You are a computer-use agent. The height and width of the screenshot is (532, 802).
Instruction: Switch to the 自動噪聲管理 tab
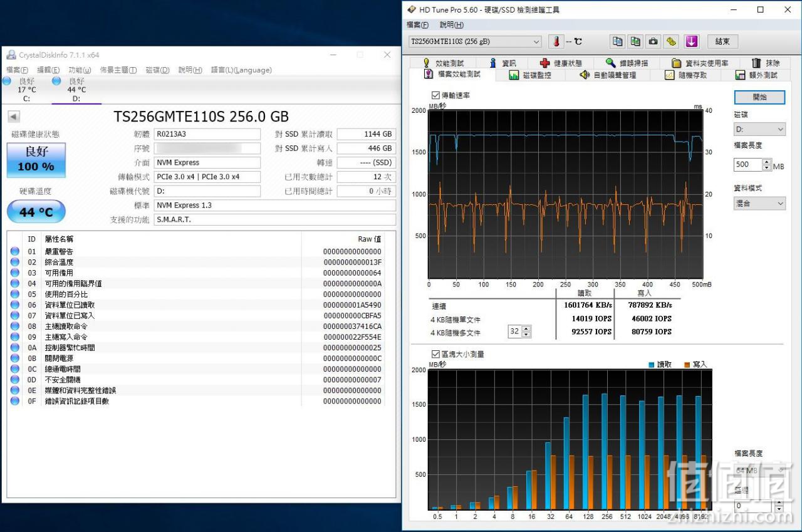[x=608, y=75]
